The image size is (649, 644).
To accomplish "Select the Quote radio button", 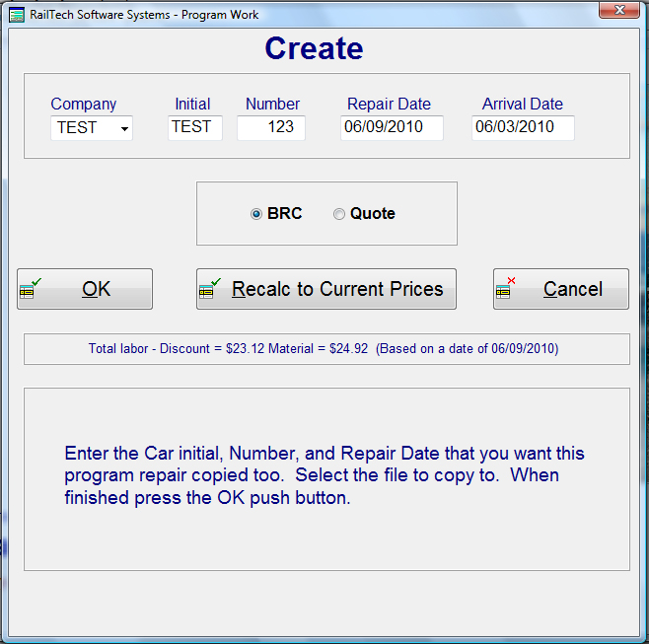I will 339,214.
